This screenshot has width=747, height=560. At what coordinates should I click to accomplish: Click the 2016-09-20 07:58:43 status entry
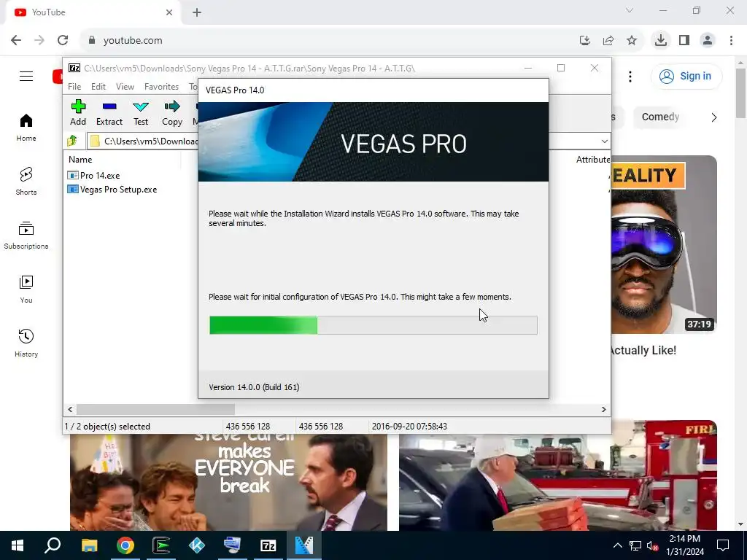click(409, 427)
